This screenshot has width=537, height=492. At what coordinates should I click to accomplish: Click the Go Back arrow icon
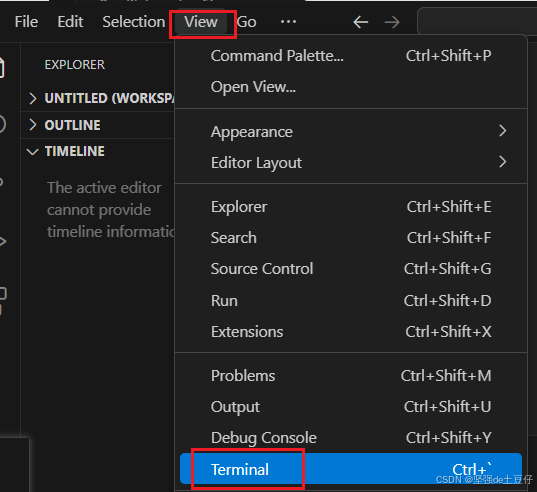coord(361,22)
